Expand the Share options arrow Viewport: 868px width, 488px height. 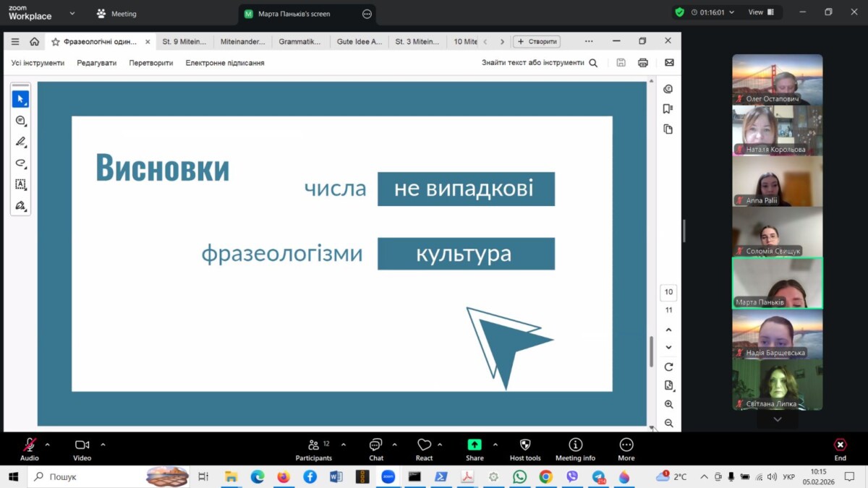495,445
